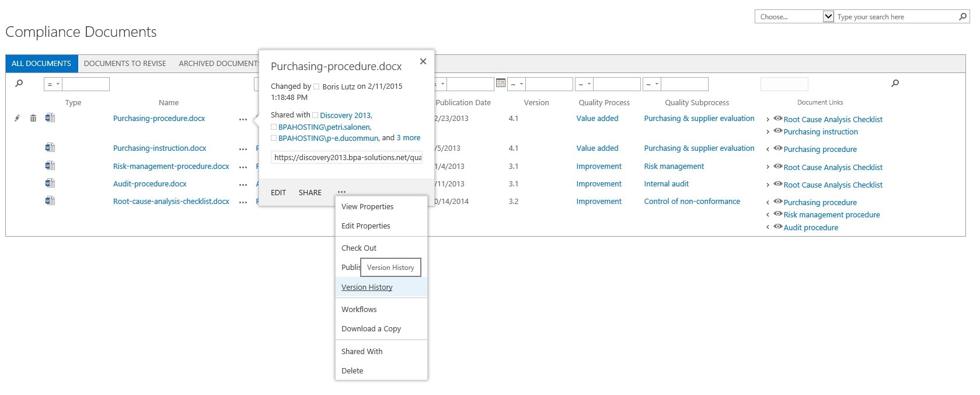Click EDIT in the document callout

[x=278, y=192]
